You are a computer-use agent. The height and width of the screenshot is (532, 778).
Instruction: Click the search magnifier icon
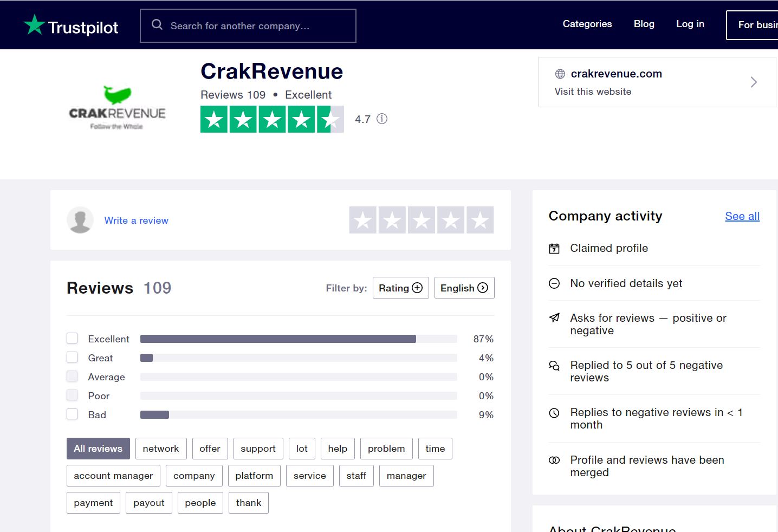tap(157, 24)
